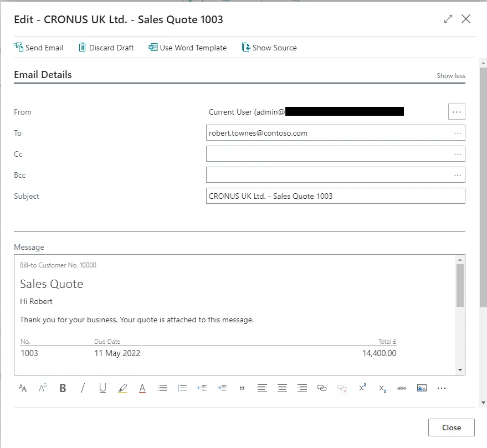487x448 pixels.
Task: Edit the Subject field
Action: 335,196
